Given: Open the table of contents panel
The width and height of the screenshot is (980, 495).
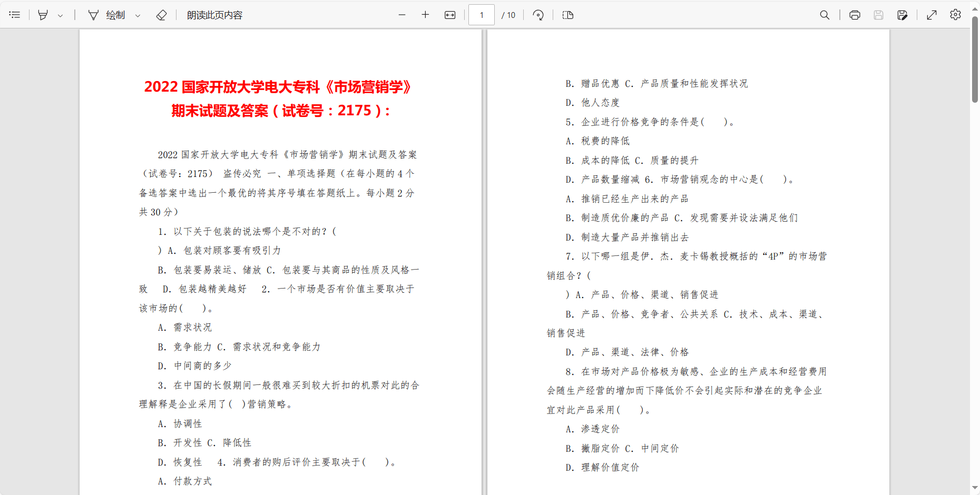Looking at the screenshot, I should point(14,15).
